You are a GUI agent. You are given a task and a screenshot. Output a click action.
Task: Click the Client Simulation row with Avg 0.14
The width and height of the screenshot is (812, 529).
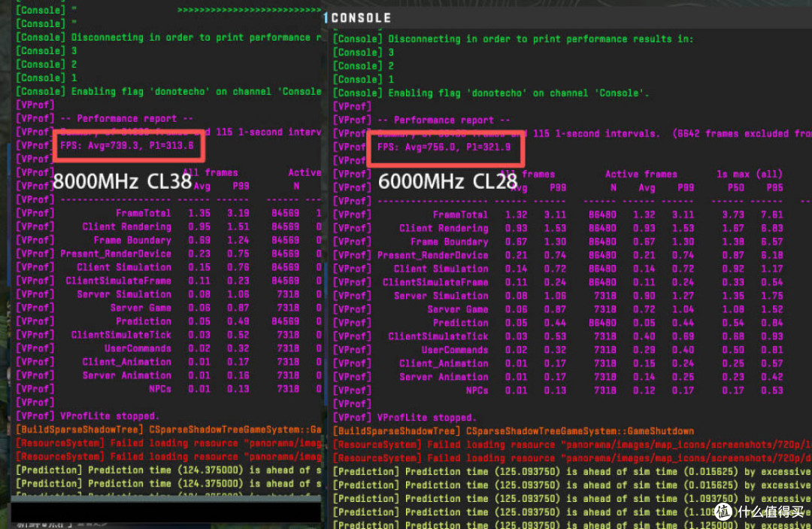558,269
